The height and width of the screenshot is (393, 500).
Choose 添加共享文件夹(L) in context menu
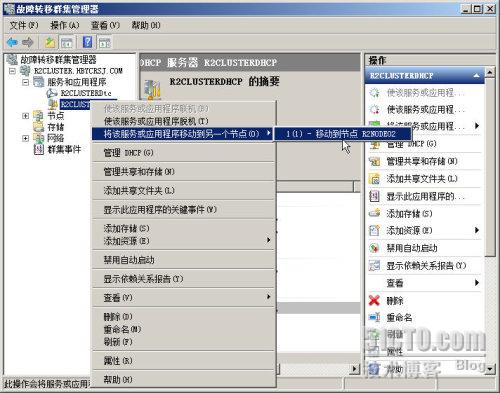(184, 191)
